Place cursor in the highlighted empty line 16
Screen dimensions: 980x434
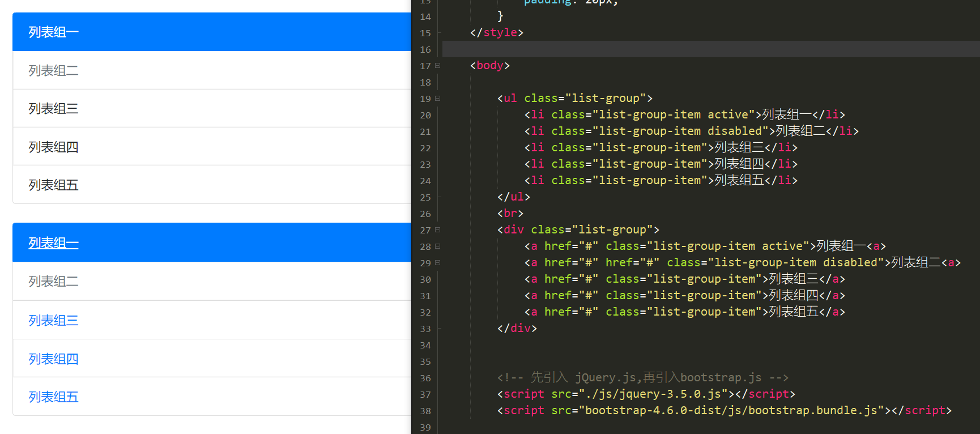click(x=711, y=49)
